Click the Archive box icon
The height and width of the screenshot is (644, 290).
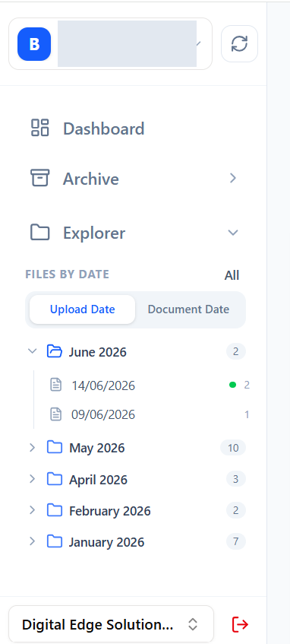[x=40, y=178]
